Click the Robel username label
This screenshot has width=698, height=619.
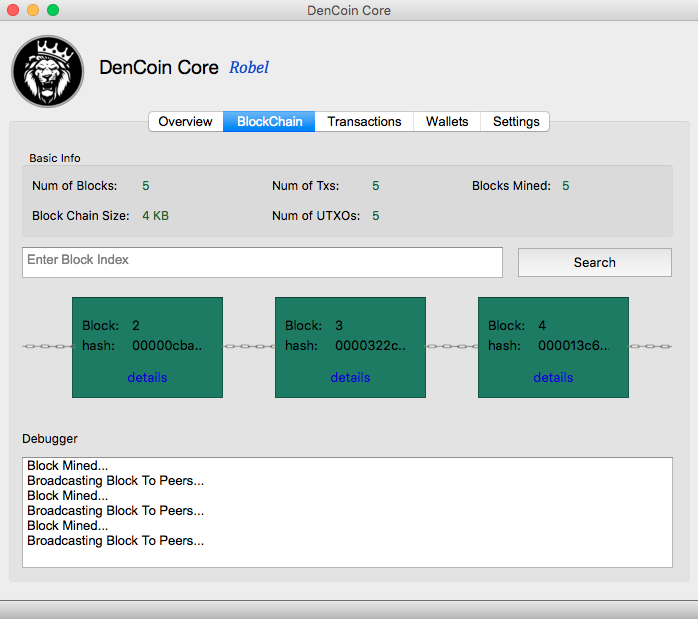click(249, 68)
